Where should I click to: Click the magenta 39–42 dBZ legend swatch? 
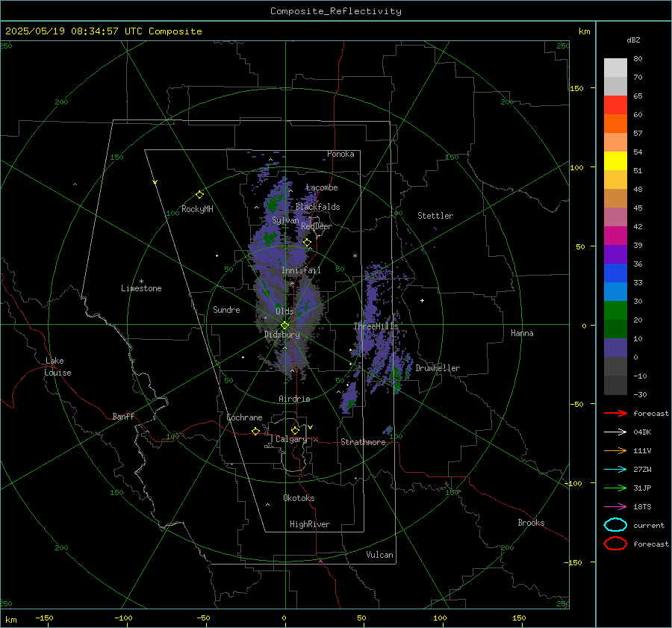(615, 235)
